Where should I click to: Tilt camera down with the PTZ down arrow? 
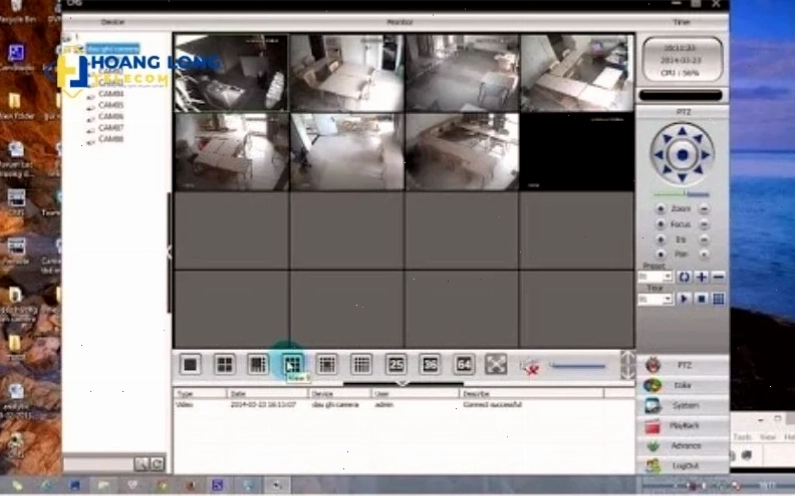click(x=682, y=178)
